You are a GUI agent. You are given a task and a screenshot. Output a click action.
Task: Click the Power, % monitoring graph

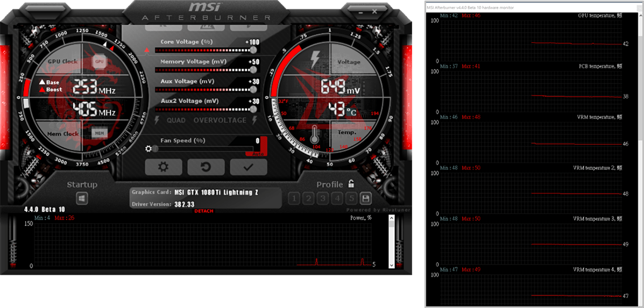203,245
